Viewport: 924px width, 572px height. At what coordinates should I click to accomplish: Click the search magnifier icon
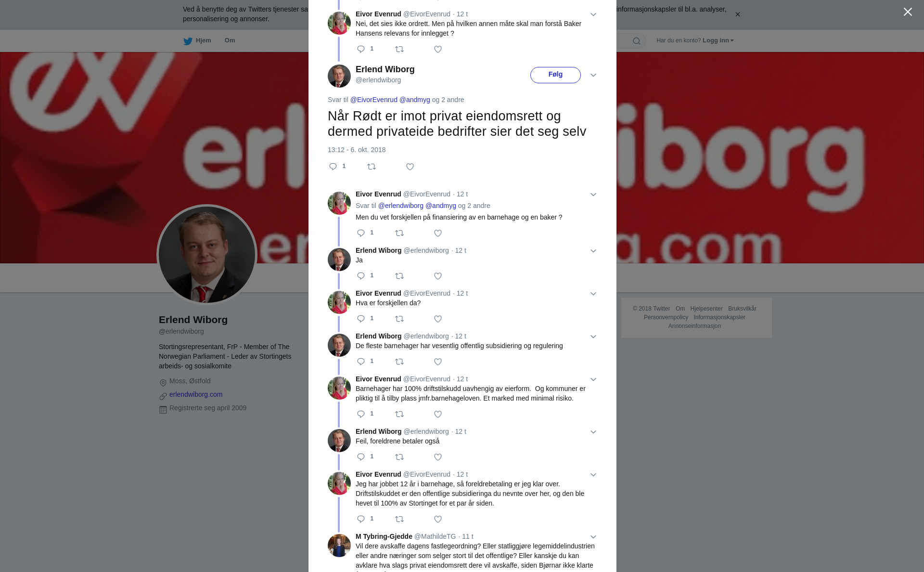tap(637, 41)
